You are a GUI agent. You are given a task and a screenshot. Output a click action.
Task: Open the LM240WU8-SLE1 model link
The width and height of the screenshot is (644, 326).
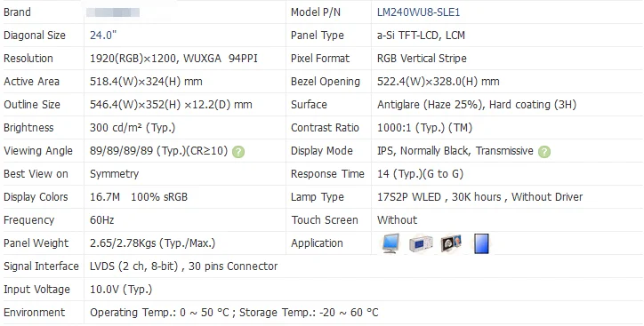[419, 12]
